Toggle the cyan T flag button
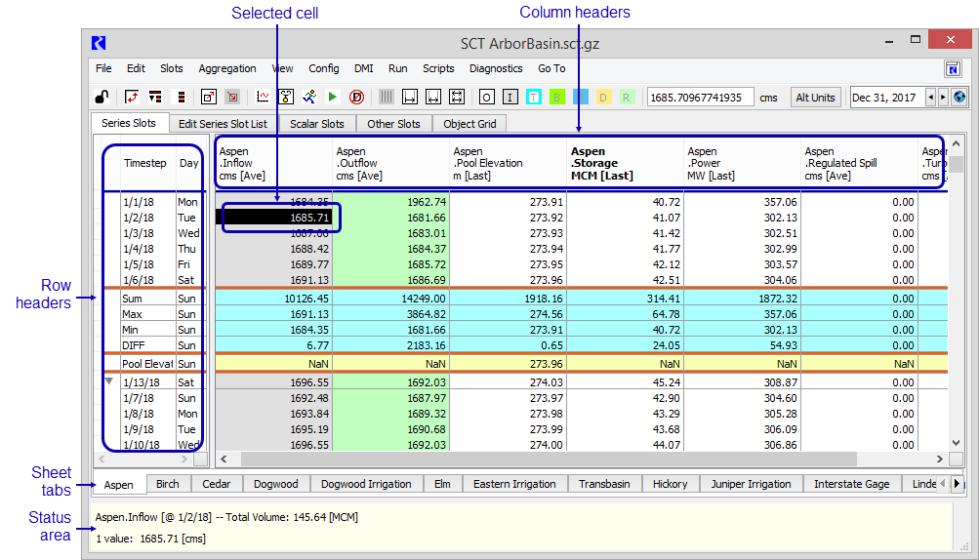 pos(533,97)
